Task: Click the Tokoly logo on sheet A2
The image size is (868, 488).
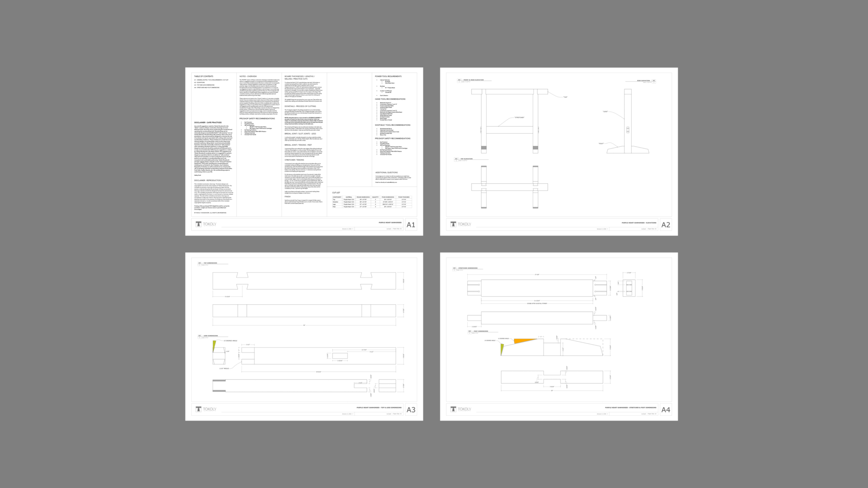Action: coord(461,224)
